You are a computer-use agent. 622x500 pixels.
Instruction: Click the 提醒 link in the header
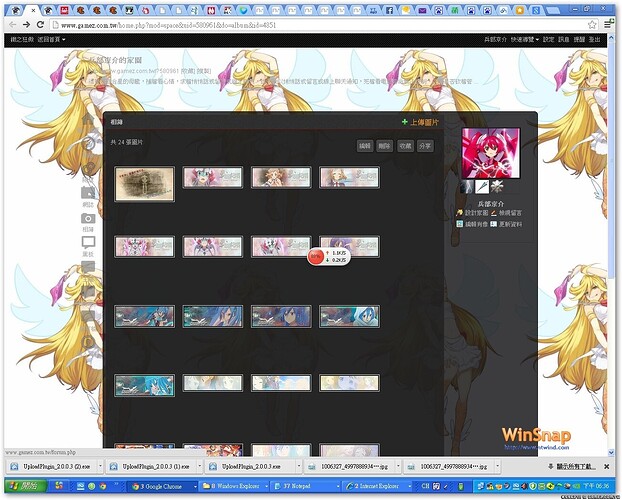[579, 39]
